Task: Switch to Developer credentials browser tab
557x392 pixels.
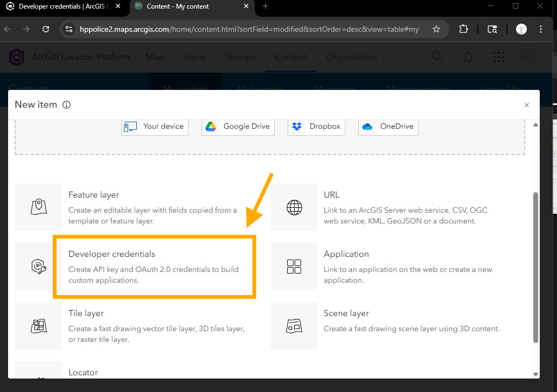Action: click(63, 6)
